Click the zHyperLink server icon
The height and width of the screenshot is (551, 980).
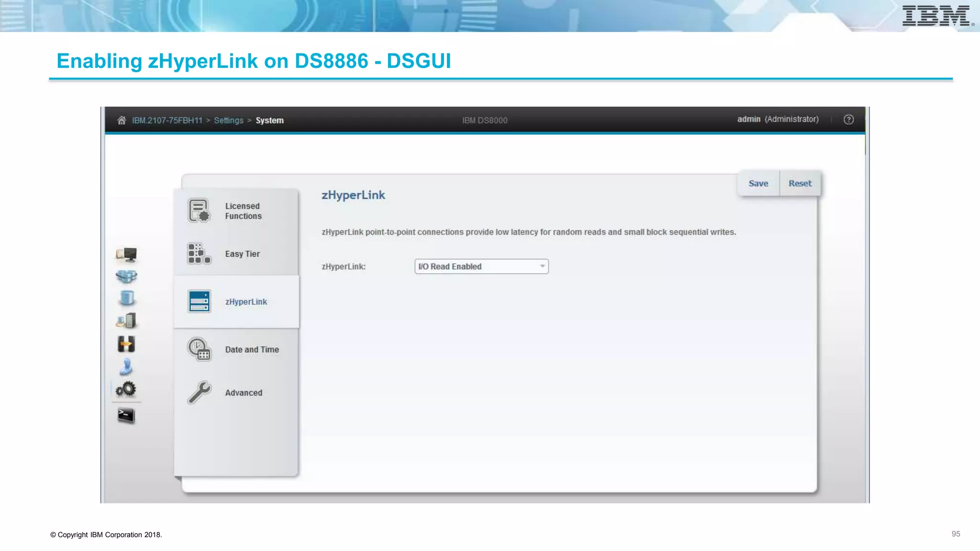199,301
